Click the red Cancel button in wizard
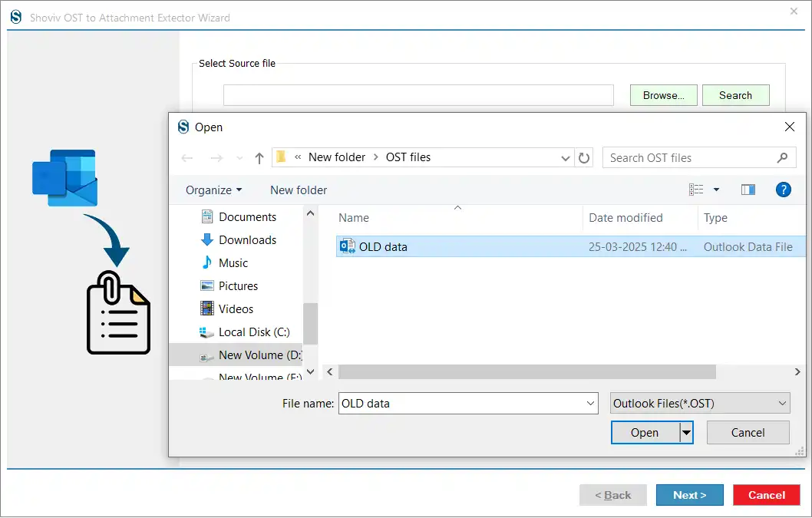 coord(767,495)
